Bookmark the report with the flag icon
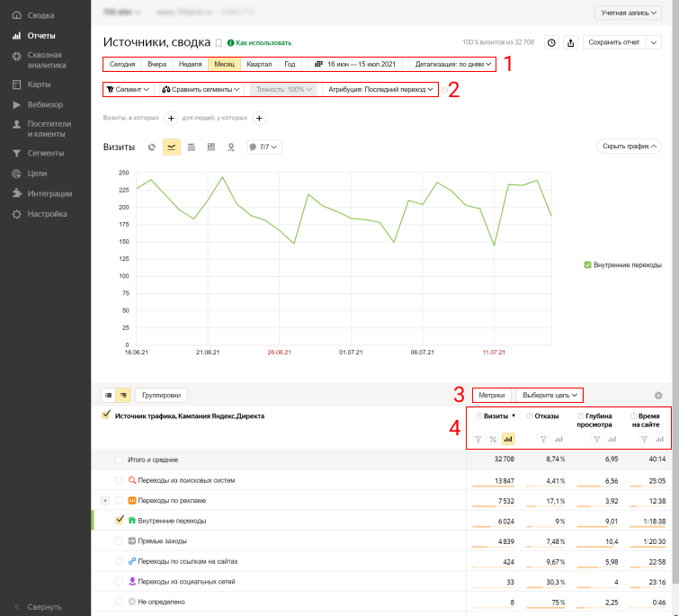Image resolution: width=679 pixels, height=616 pixels. pyautogui.click(x=219, y=42)
